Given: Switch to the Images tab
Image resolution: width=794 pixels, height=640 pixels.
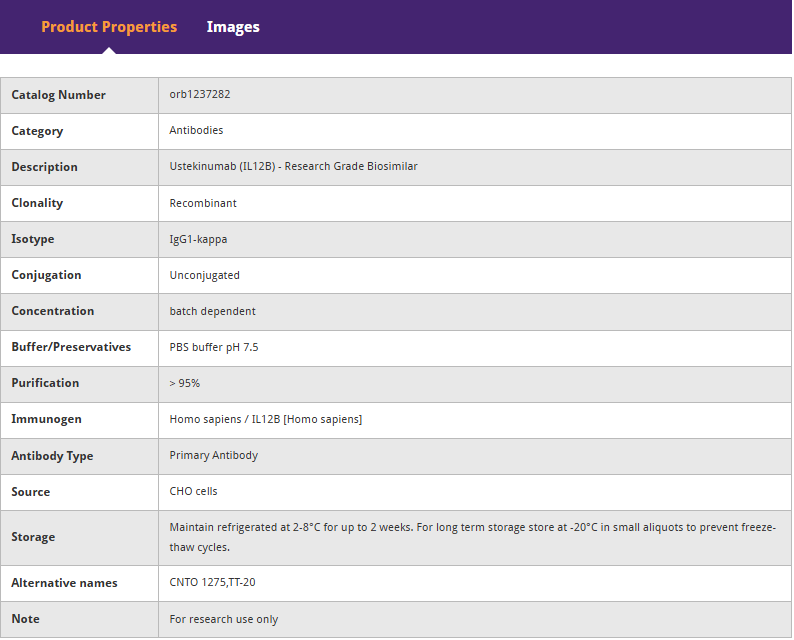Looking at the screenshot, I should tap(233, 27).
